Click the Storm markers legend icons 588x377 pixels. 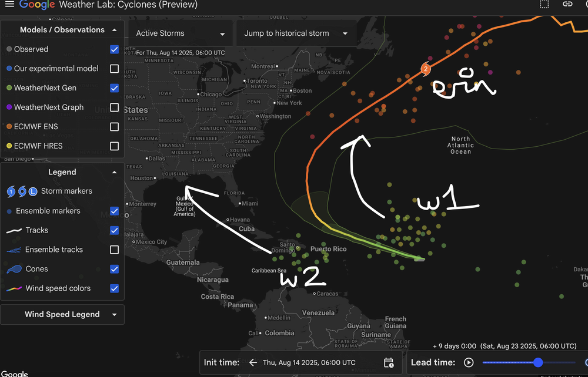[x=22, y=191]
